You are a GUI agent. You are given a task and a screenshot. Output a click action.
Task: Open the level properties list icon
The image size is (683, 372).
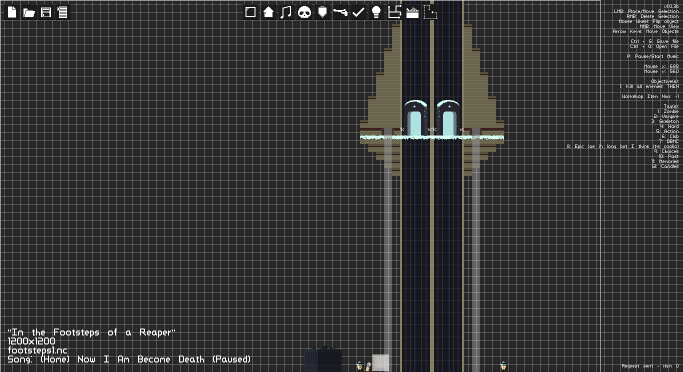63,12
